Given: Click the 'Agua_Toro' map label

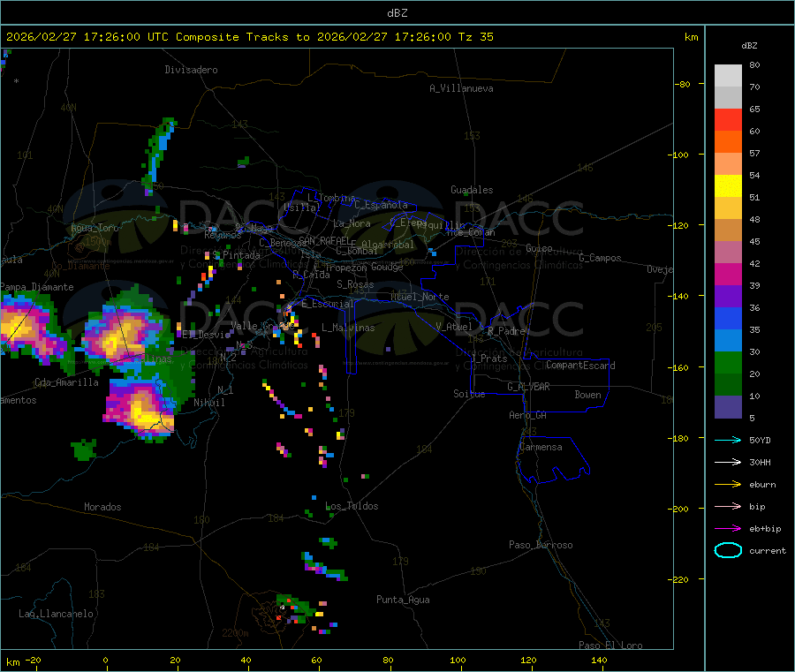Looking at the screenshot, I should [95, 228].
